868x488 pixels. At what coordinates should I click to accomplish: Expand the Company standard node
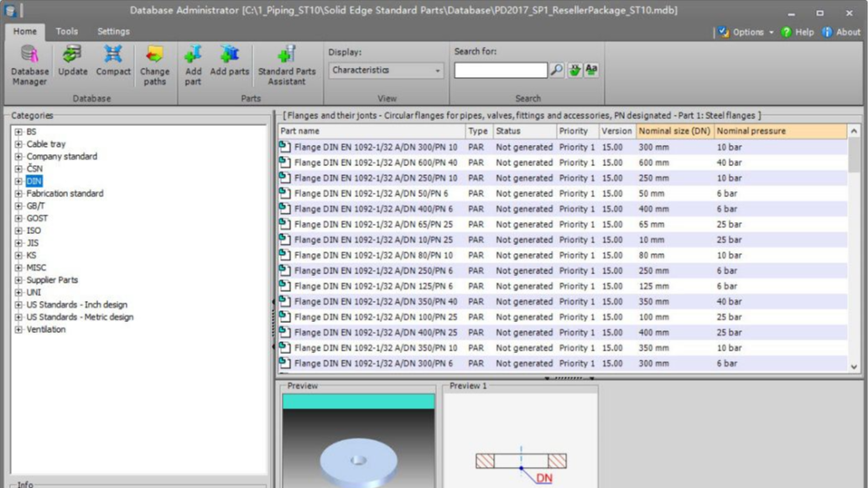click(x=18, y=157)
